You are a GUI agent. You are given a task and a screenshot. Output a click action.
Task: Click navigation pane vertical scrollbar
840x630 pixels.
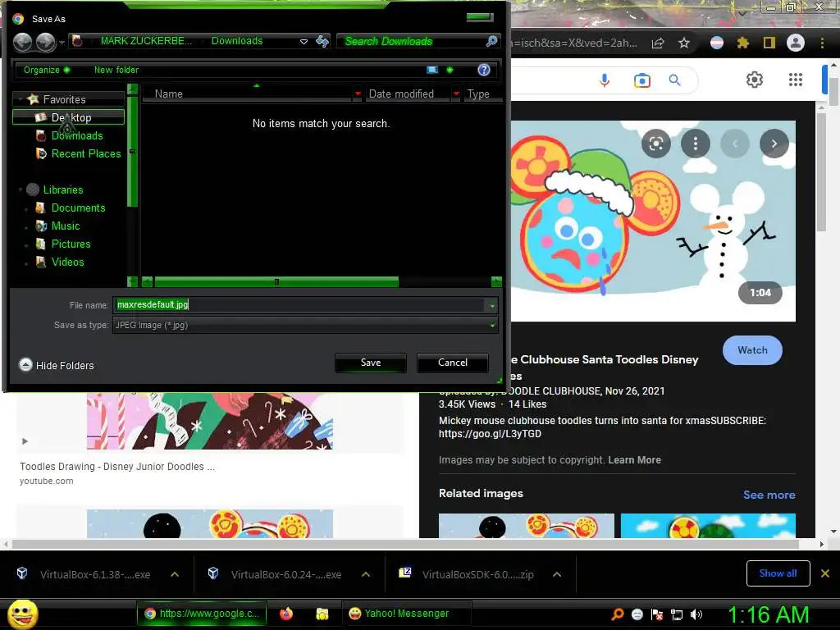pos(132,151)
